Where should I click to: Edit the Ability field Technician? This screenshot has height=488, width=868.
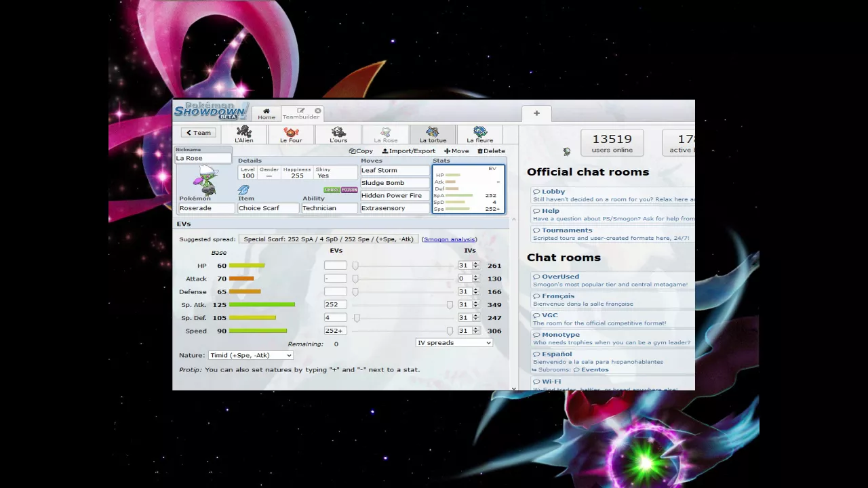click(x=330, y=208)
